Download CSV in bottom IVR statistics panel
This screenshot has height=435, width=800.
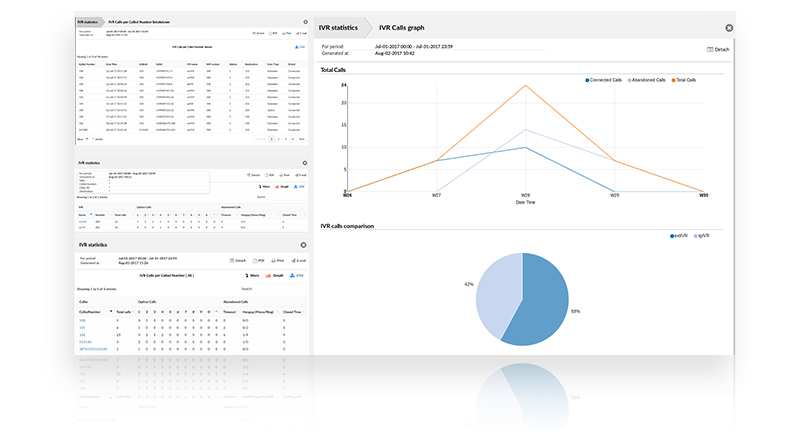296,275
